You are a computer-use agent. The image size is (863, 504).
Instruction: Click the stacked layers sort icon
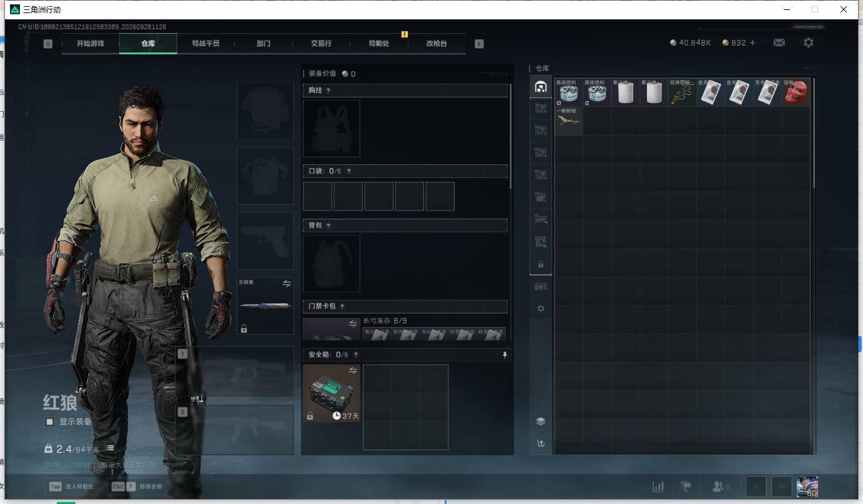(541, 421)
